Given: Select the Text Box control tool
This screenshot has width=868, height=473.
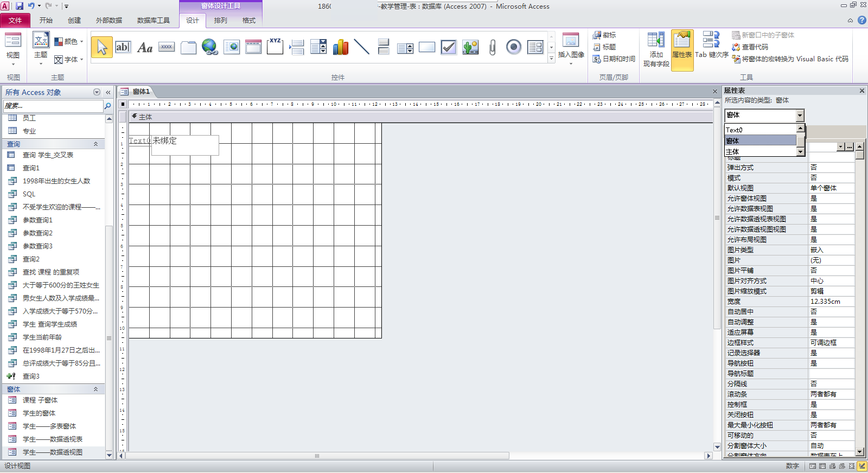Looking at the screenshot, I should click(123, 47).
